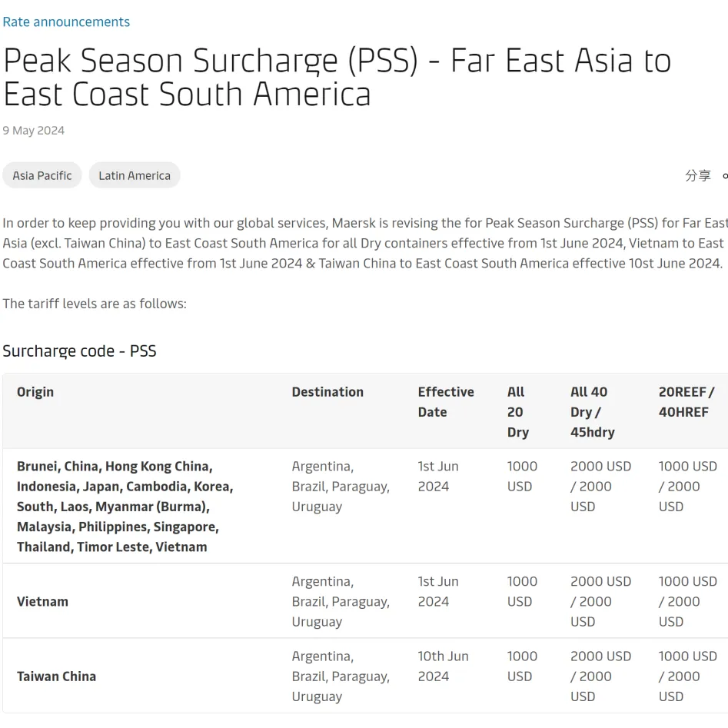Click the Vietnam origin row cell
This screenshot has width=728, height=728.
[x=42, y=602]
